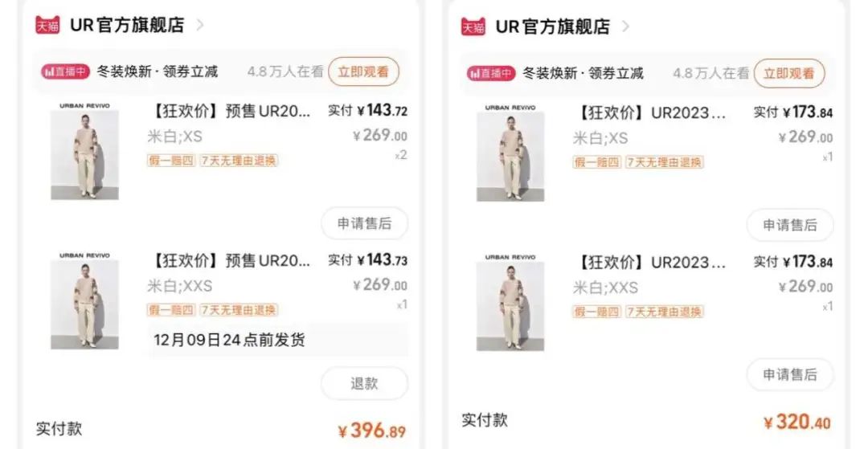
Task: Tap the Tmall logo in right order
Action: (x=473, y=27)
